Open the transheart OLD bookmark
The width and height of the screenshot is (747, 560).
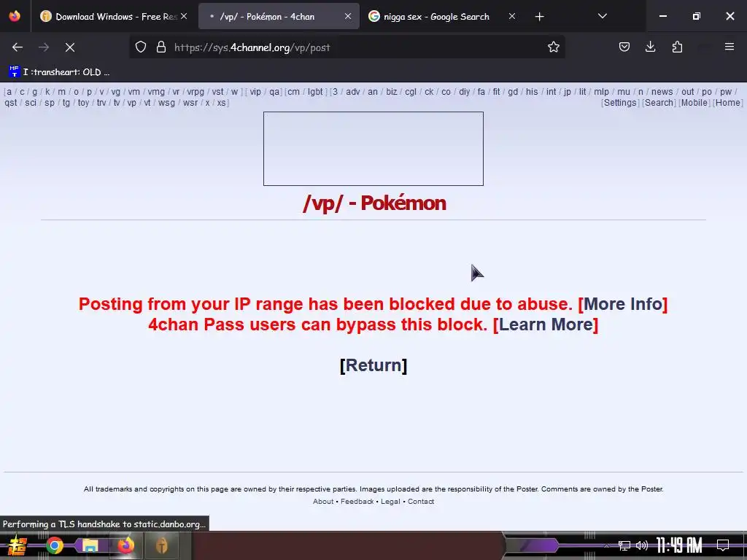[x=59, y=72]
